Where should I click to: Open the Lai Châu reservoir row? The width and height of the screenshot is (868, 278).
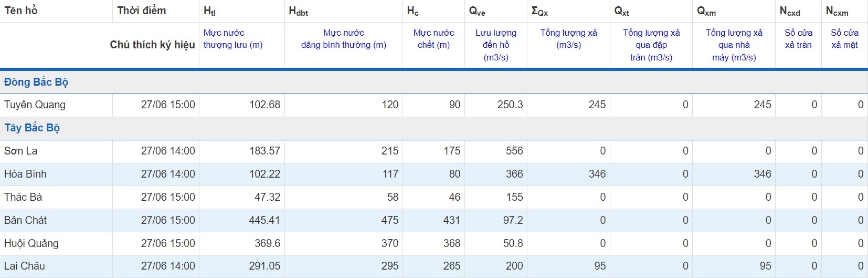point(25,266)
